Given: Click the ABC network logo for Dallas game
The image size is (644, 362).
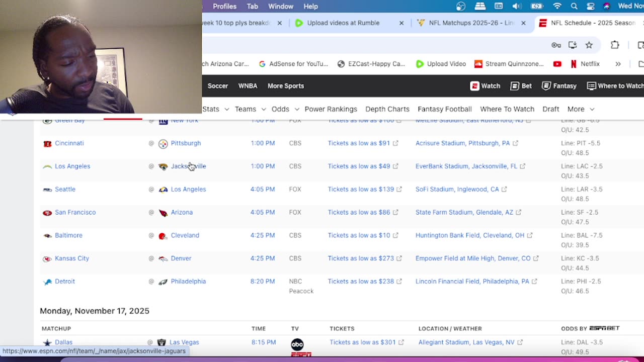Looking at the screenshot, I should coord(297,344).
